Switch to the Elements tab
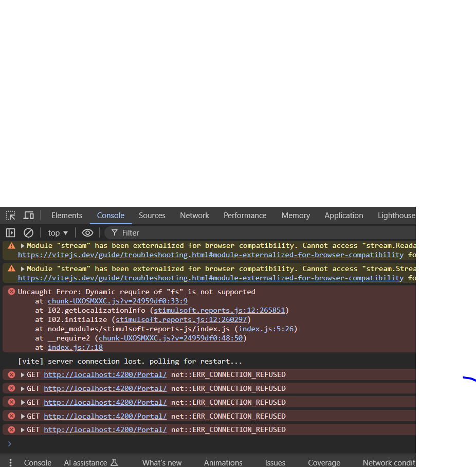Viewport: 476px width, 467px height. coord(67,215)
